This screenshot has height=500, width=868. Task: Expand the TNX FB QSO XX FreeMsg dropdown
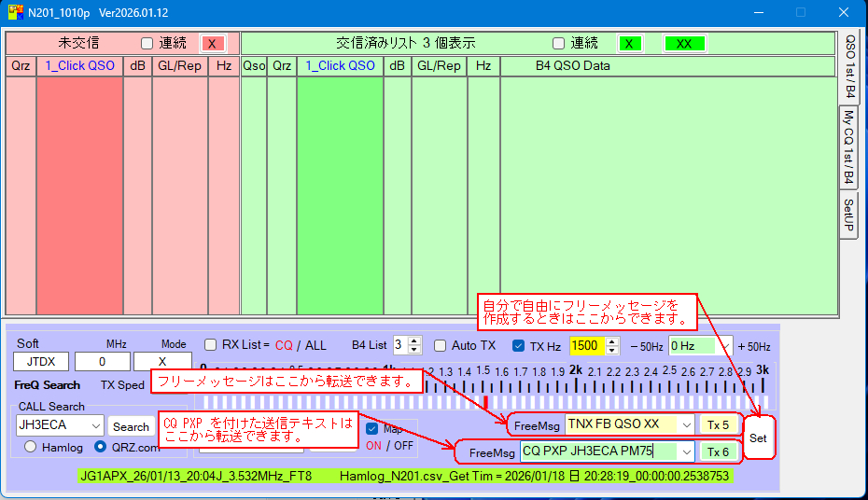pos(688,424)
